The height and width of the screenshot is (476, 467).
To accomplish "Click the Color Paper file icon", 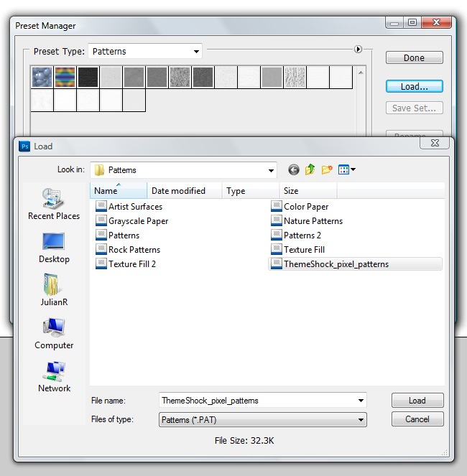I will pos(276,206).
